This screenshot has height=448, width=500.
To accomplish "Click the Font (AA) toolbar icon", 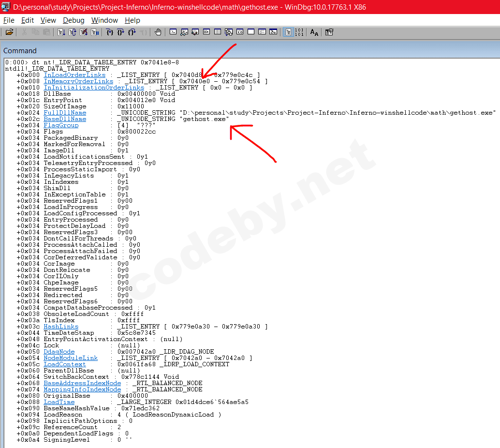I will tap(314, 32).
